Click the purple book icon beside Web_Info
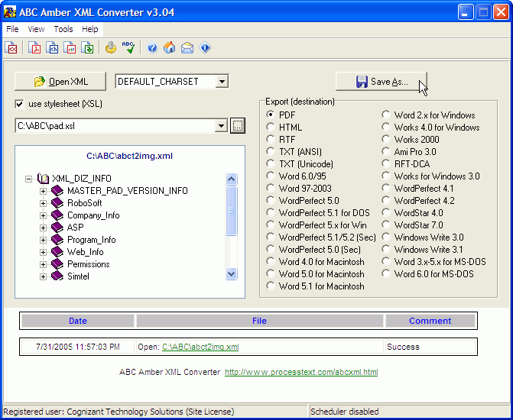 coord(57,252)
